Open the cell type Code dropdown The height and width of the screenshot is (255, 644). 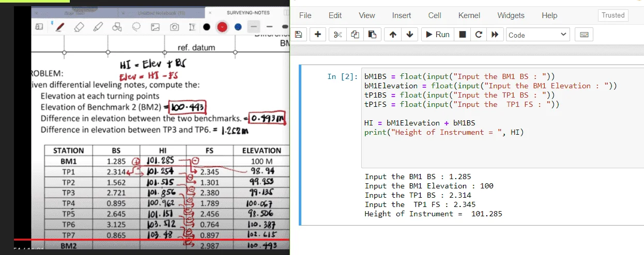click(x=538, y=35)
